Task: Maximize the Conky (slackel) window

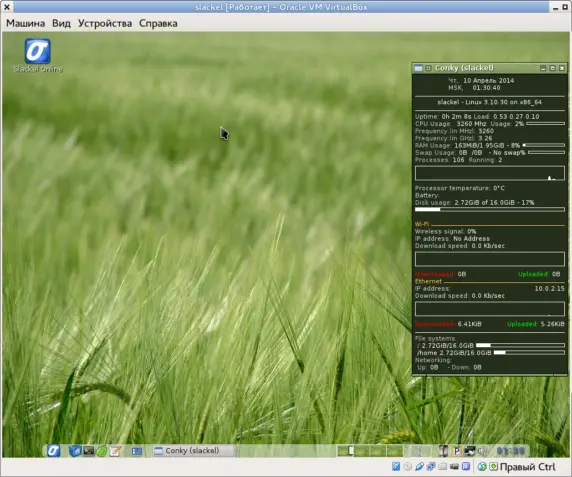Action: 552,68
